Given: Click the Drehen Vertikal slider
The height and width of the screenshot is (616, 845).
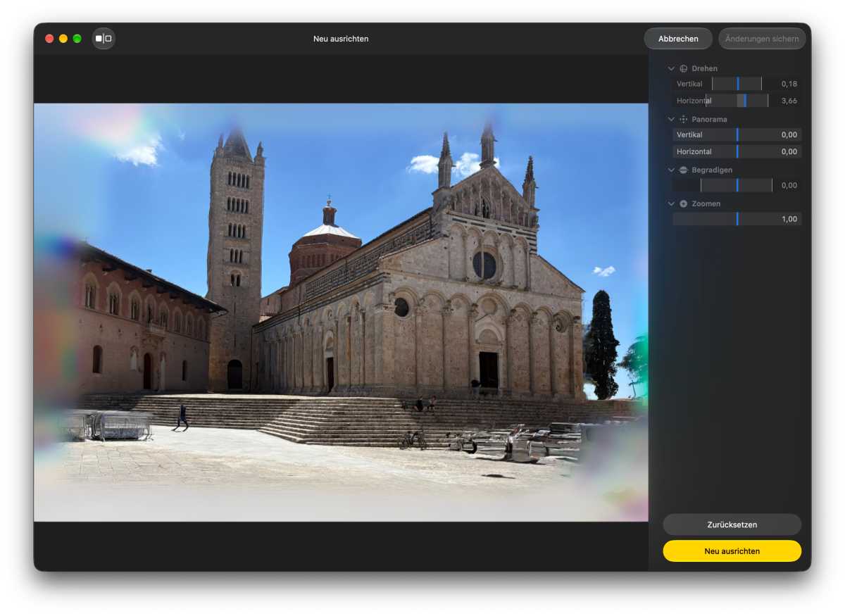Looking at the screenshot, I should tap(737, 84).
